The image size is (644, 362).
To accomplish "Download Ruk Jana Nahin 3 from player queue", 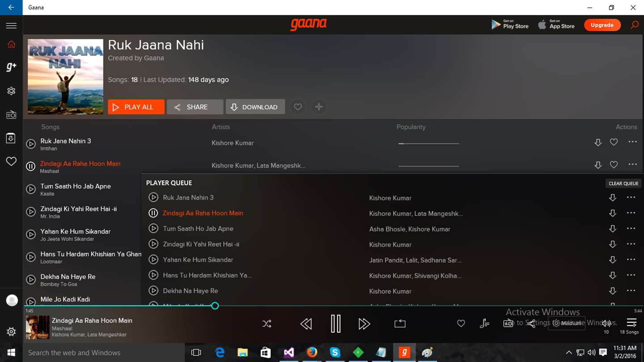I will tap(613, 198).
